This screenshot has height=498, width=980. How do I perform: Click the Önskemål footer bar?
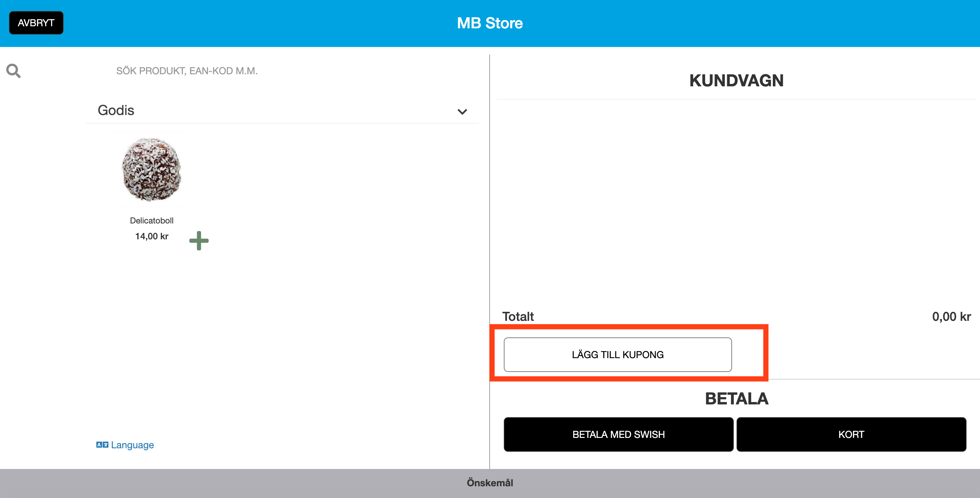490,483
